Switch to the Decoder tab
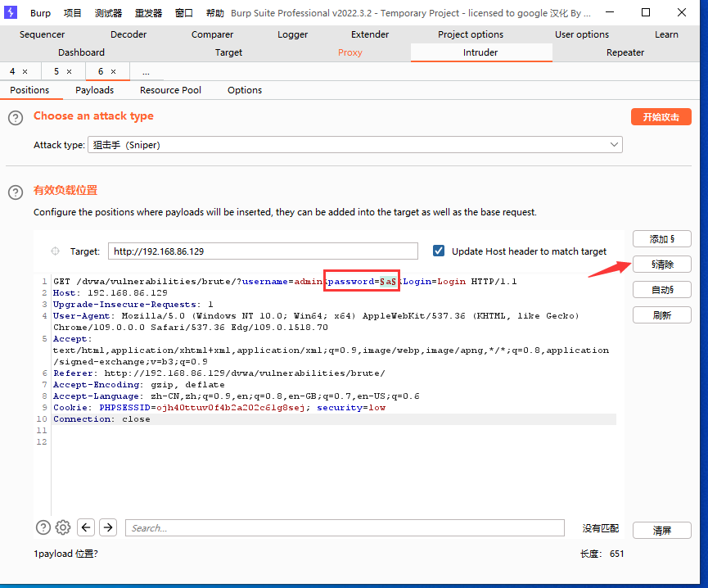 pos(129,34)
